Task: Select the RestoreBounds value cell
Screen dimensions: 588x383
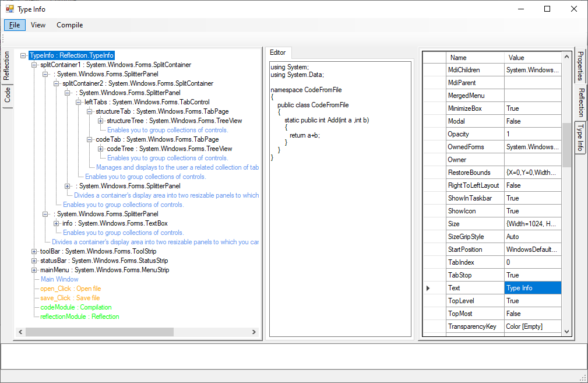Action: [x=533, y=173]
